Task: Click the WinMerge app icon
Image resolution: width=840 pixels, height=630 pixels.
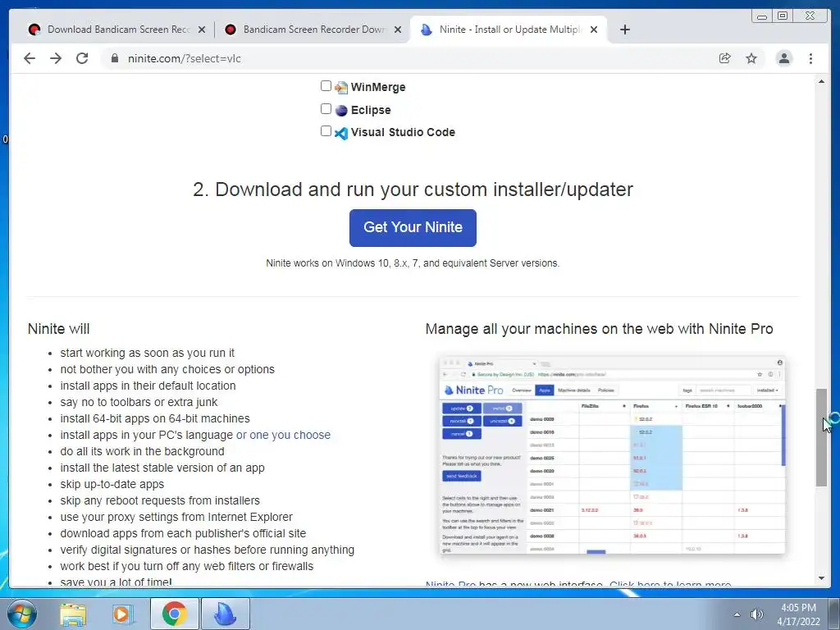Action: pyautogui.click(x=341, y=87)
